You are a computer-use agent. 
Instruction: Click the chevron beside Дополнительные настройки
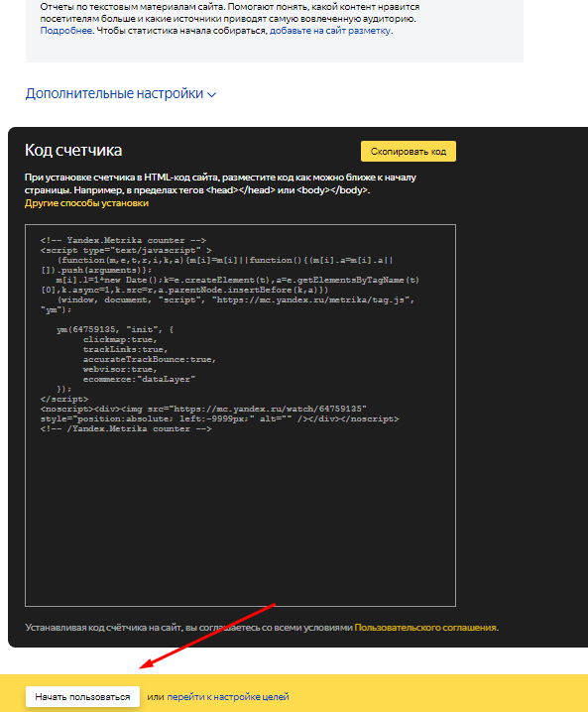click(211, 94)
